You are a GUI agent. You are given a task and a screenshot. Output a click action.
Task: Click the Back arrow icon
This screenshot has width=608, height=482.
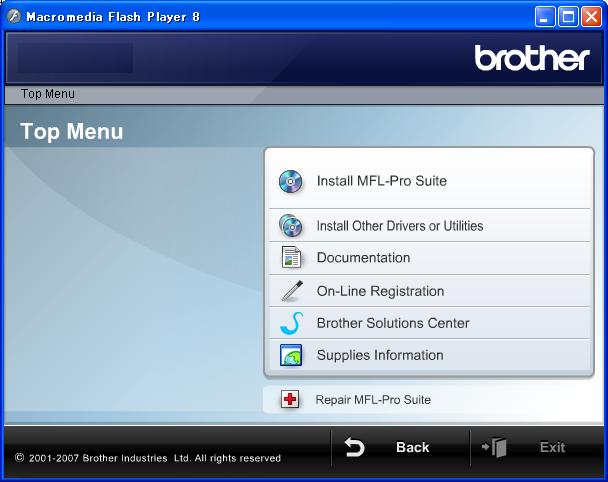tap(354, 447)
